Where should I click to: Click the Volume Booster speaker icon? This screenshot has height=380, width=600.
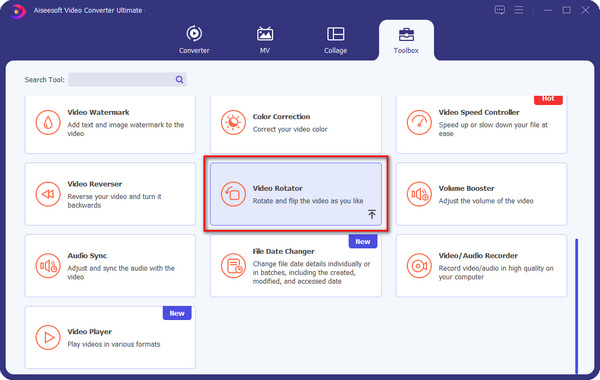[x=419, y=194]
